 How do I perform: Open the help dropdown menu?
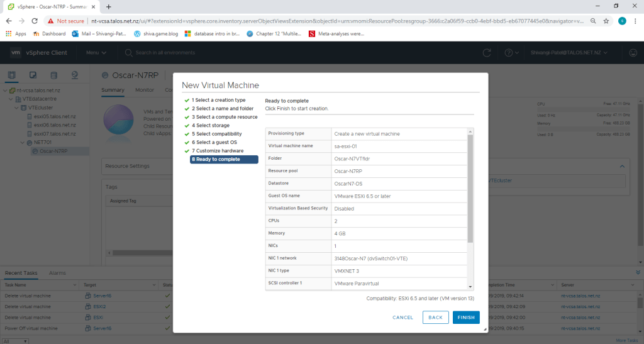point(512,53)
